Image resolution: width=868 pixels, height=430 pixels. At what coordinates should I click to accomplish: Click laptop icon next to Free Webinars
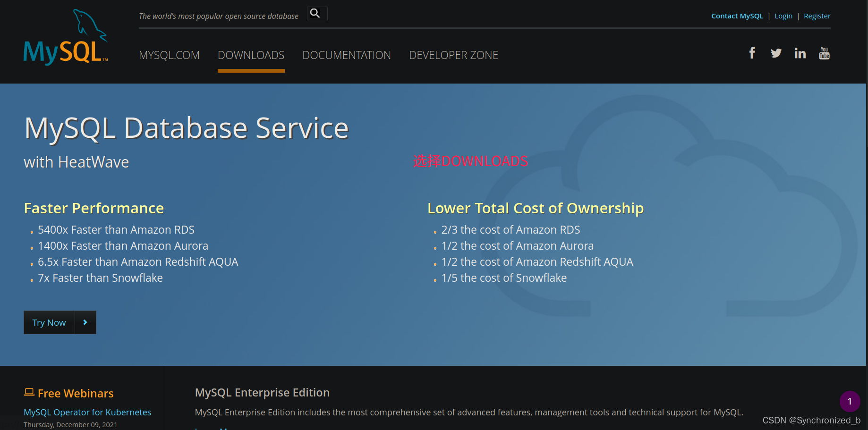tap(29, 392)
